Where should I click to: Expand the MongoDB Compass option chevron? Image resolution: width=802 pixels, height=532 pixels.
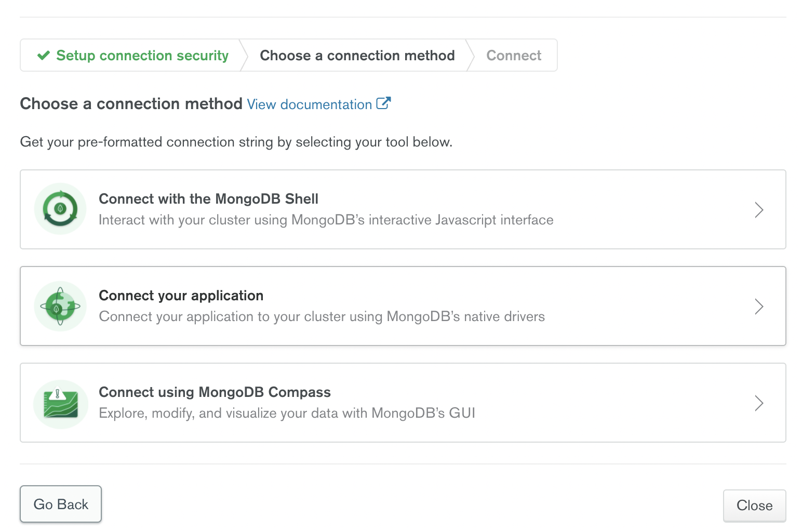tap(759, 403)
